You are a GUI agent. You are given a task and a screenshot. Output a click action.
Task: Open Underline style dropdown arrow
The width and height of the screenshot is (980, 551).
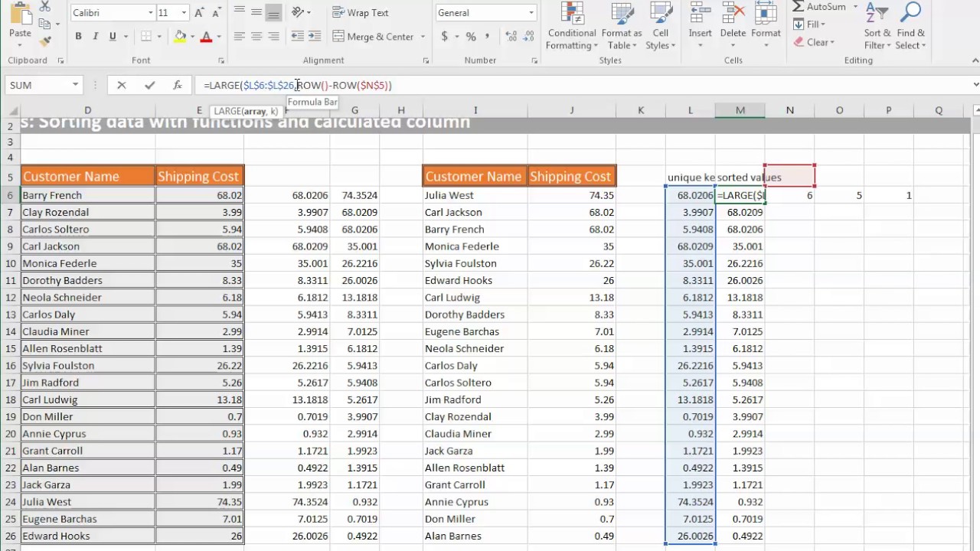[124, 37]
